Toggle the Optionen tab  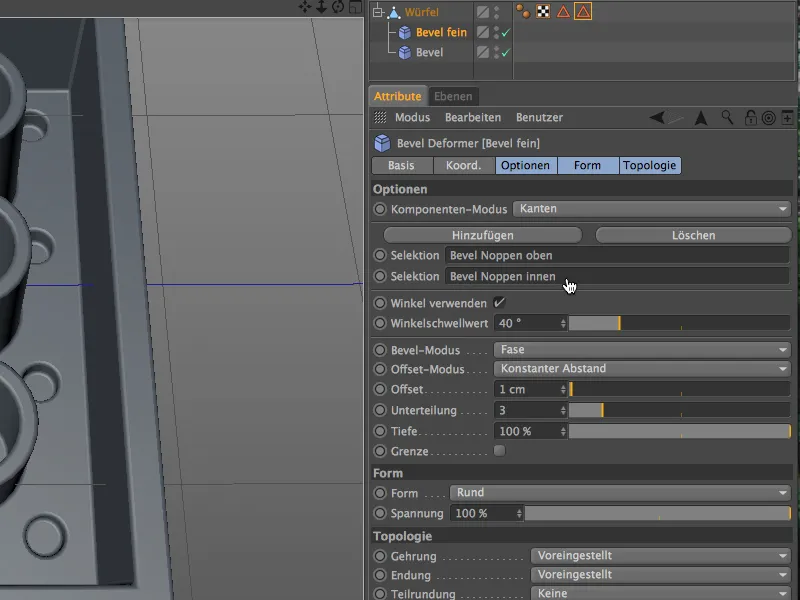point(526,165)
